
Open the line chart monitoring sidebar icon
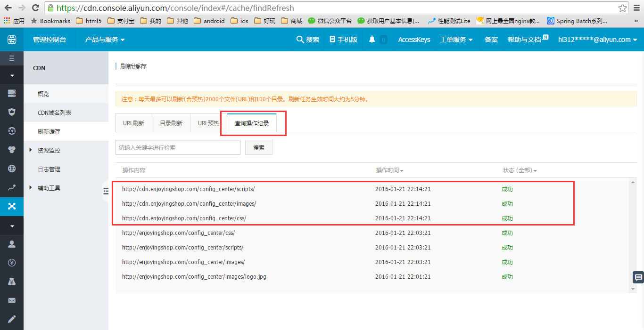[12, 187]
